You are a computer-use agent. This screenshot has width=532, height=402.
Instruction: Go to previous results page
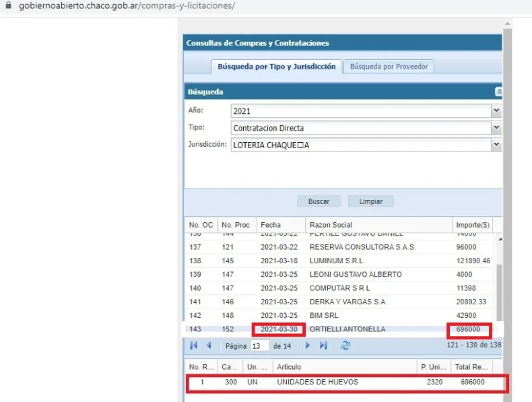point(209,345)
